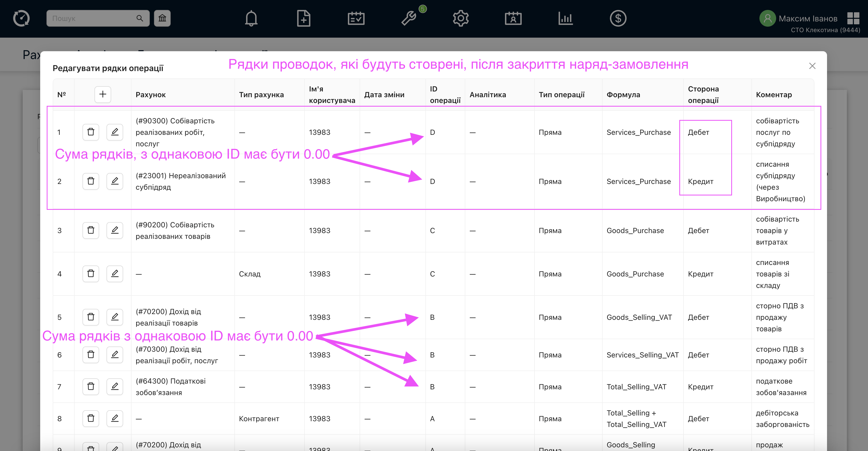868x451 pixels.
Task: Open the new document icon in top bar
Action: [303, 18]
